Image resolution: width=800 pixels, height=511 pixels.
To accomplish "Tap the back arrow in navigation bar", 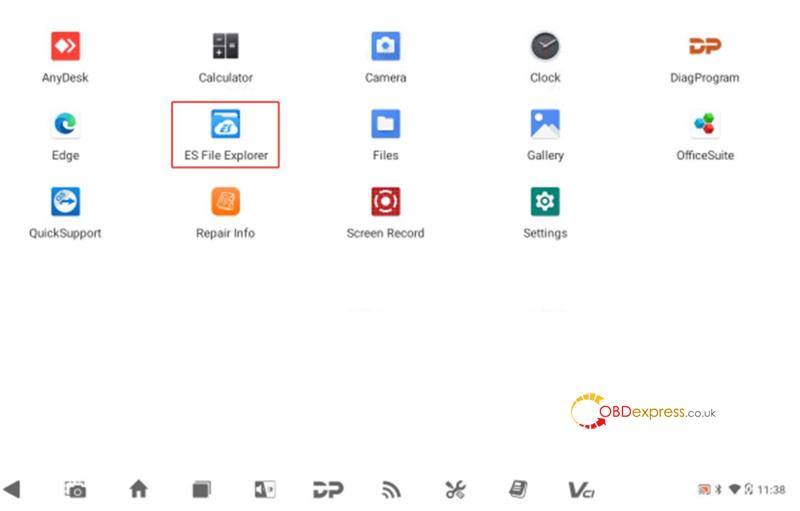I will pos(12,489).
